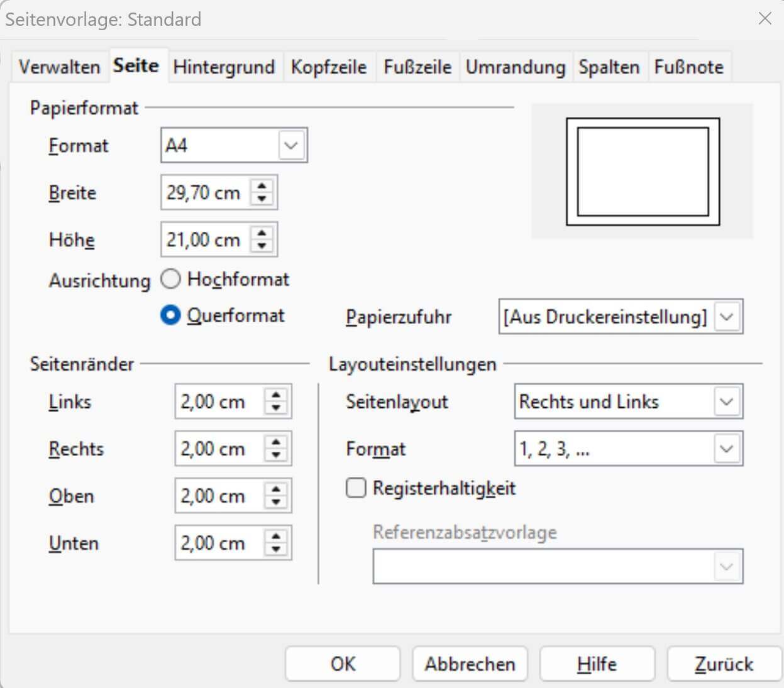Select the Hochformat radio button
The image size is (784, 688).
[170, 279]
